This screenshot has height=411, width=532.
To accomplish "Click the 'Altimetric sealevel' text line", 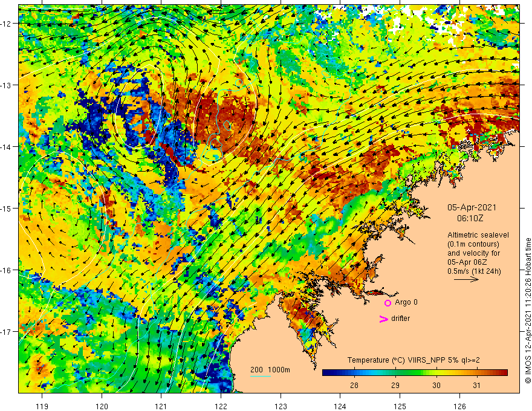I will [x=478, y=235].
